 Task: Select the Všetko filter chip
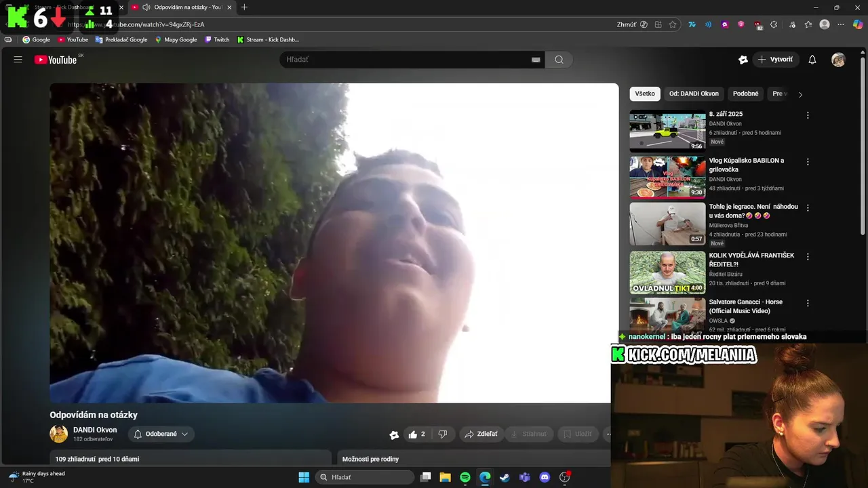(x=645, y=94)
